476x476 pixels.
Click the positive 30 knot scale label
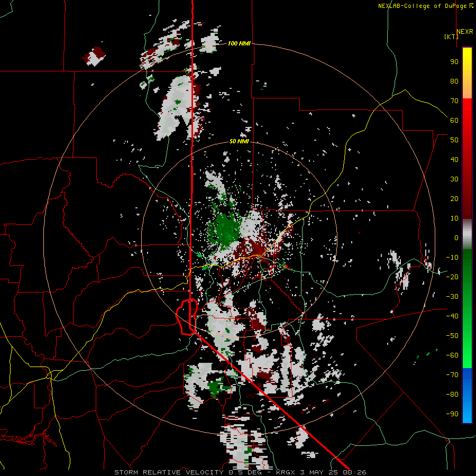pos(454,179)
